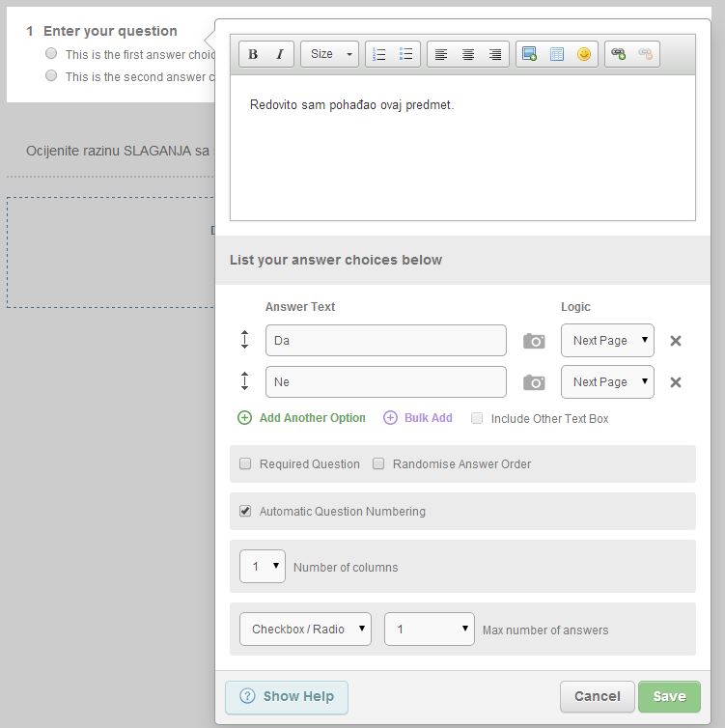725x728 pixels.
Task: Delete the 'Ne' answer option
Action: [676, 382]
